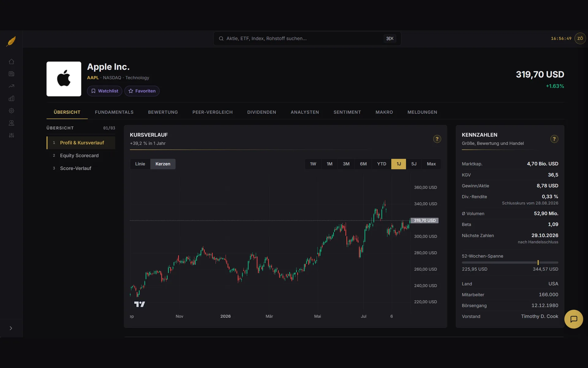
Task: Click the Div.-Rendite value 0,33 %
Action: point(550,197)
